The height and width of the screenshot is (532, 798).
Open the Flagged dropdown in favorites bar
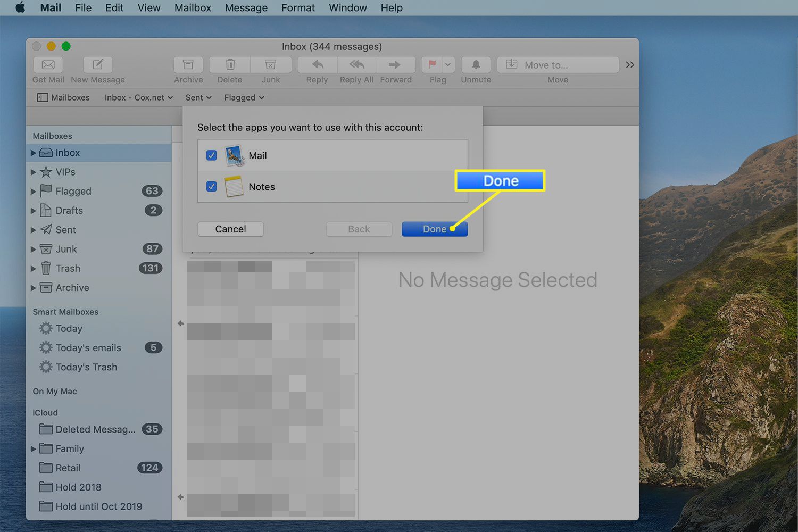[244, 97]
